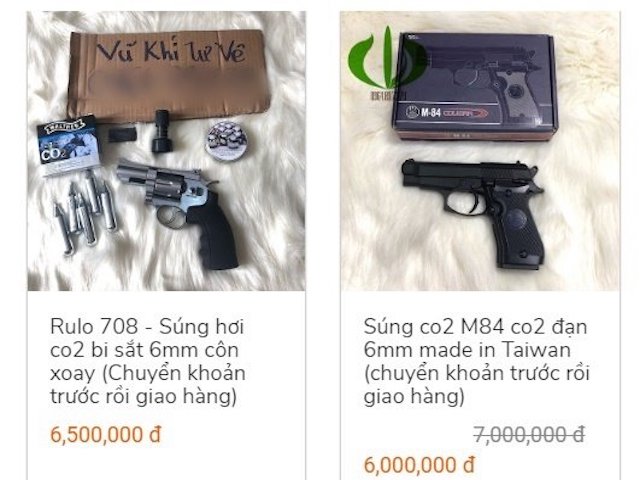Open the Rulo 708 revolver product image
This screenshot has width=640, height=480.
point(166,151)
